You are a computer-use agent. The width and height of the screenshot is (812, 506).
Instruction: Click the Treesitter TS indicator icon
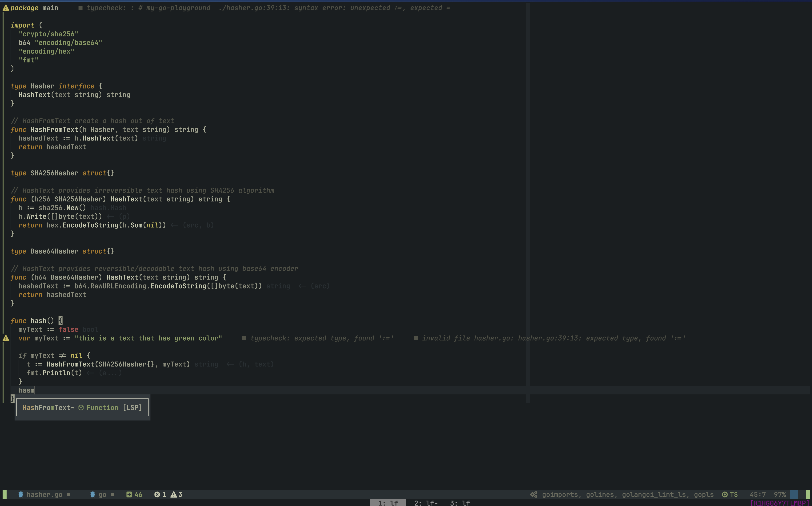click(x=725, y=494)
